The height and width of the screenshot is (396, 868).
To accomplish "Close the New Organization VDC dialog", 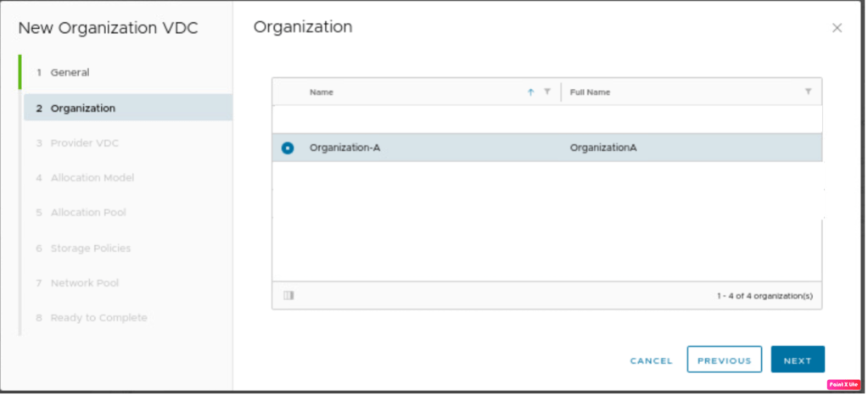I will [x=837, y=28].
